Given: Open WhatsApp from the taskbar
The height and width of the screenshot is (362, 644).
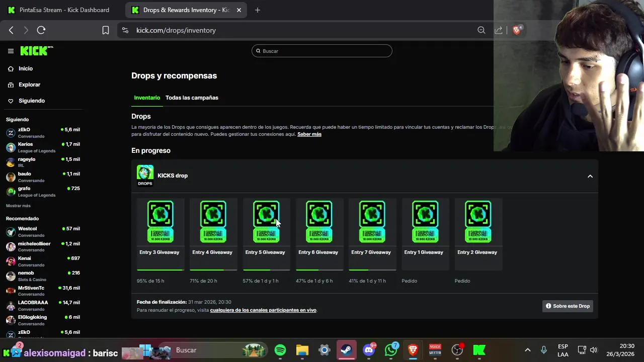Looking at the screenshot, I should [x=391, y=350].
